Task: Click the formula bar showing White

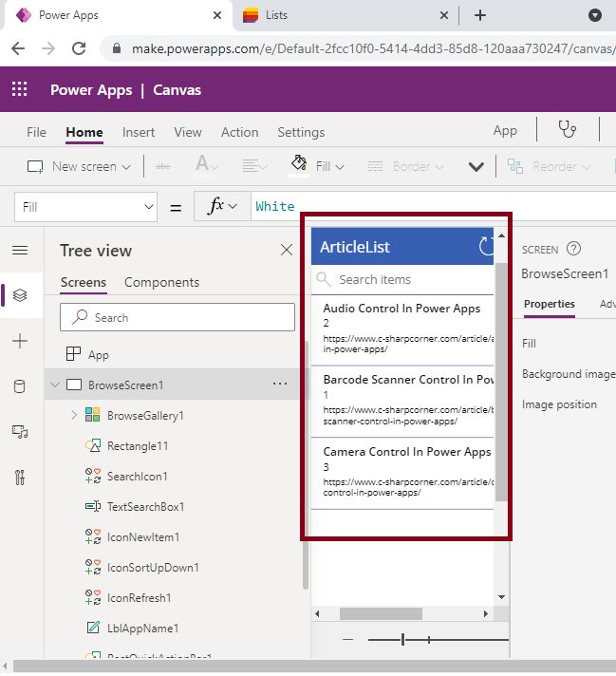Action: pyautogui.click(x=433, y=206)
